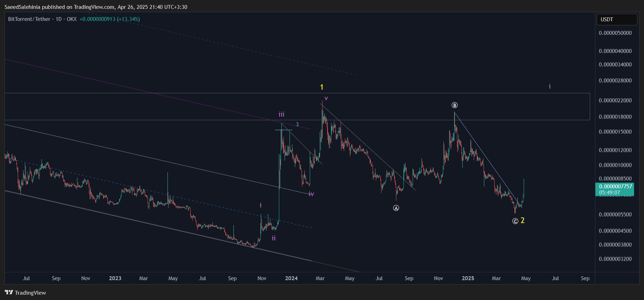
Task: Click the 0.0000005500 price axis label
Action: click(615, 215)
